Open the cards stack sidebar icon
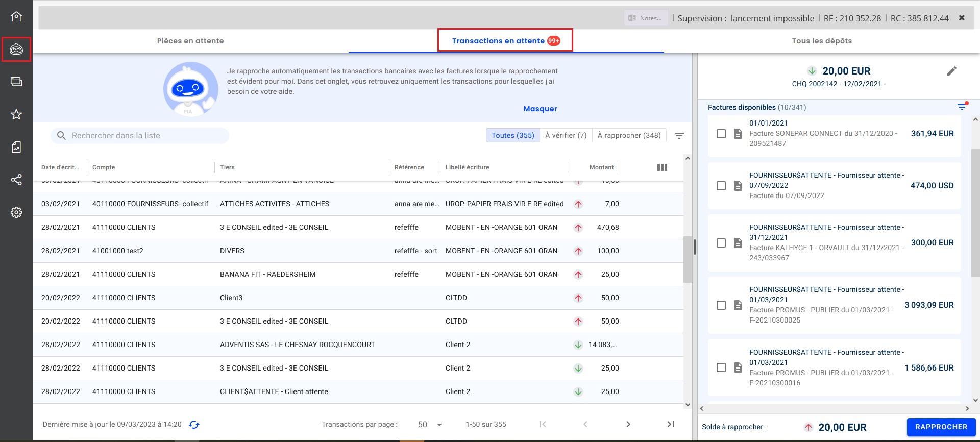 click(x=16, y=82)
